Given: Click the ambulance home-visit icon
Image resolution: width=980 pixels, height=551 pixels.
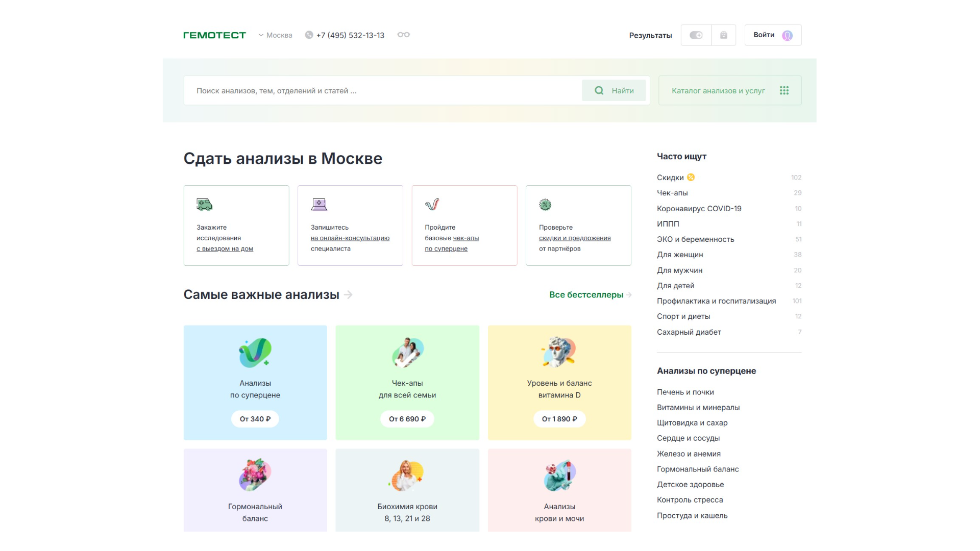Looking at the screenshot, I should point(204,205).
